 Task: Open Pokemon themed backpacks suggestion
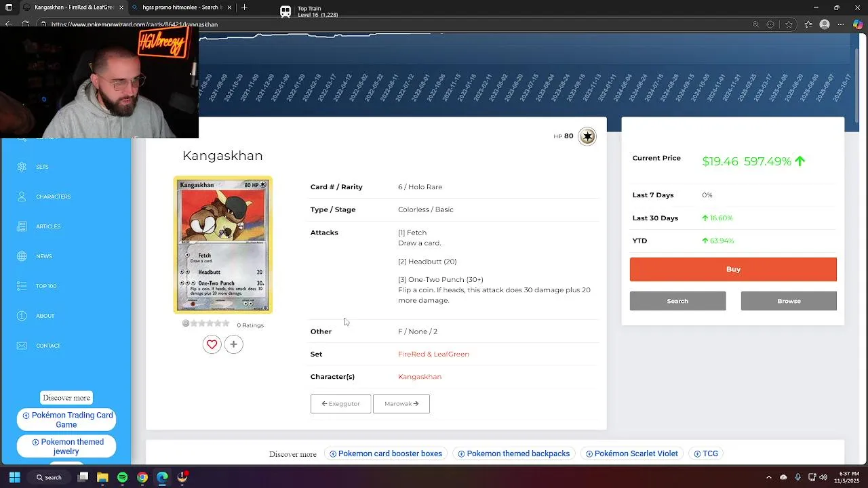514,454
